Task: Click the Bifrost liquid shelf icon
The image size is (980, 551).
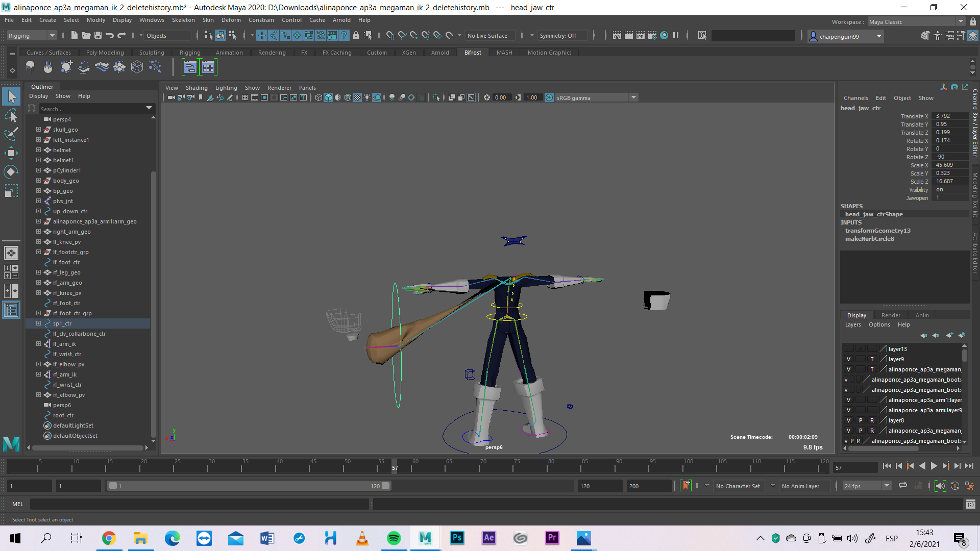Action: tap(30, 67)
